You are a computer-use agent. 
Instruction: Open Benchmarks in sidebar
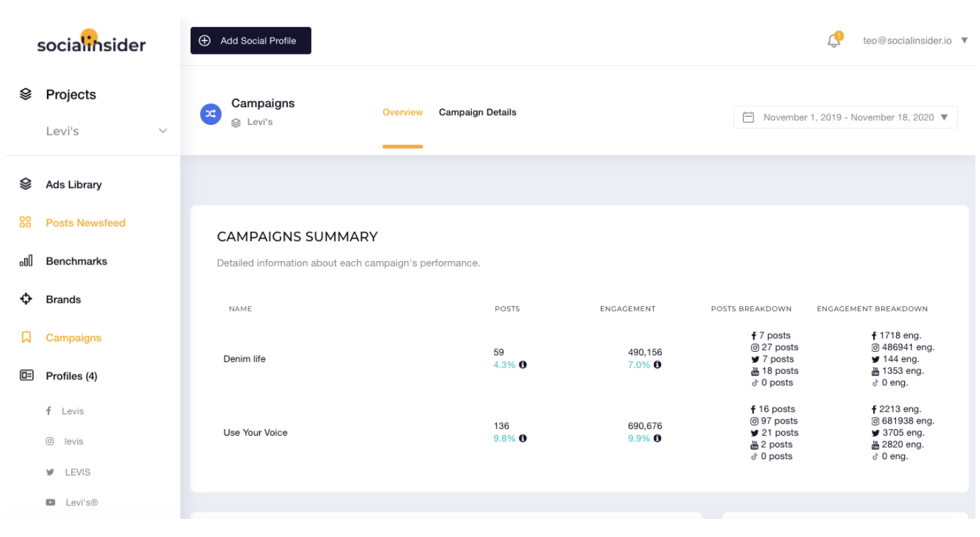[x=77, y=261]
